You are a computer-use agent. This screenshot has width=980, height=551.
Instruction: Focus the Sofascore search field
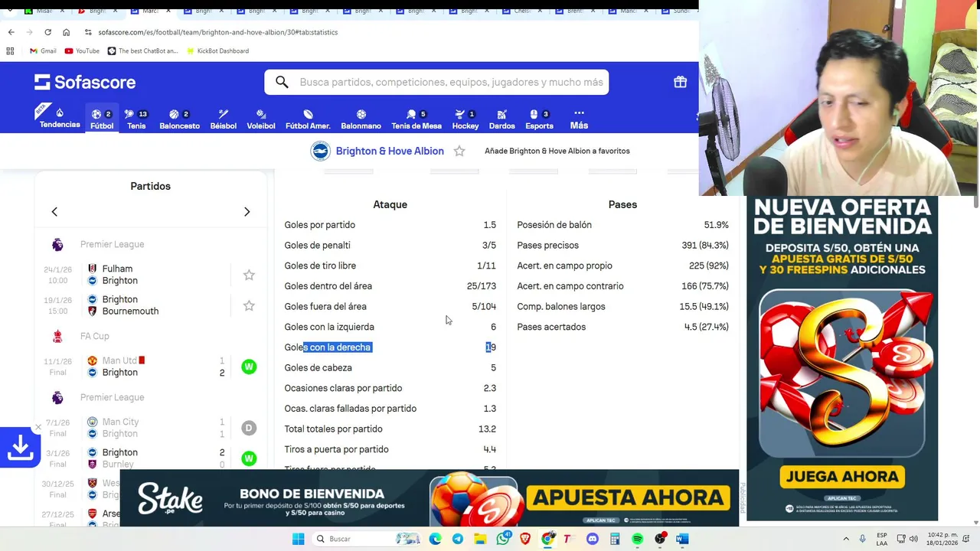[436, 82]
